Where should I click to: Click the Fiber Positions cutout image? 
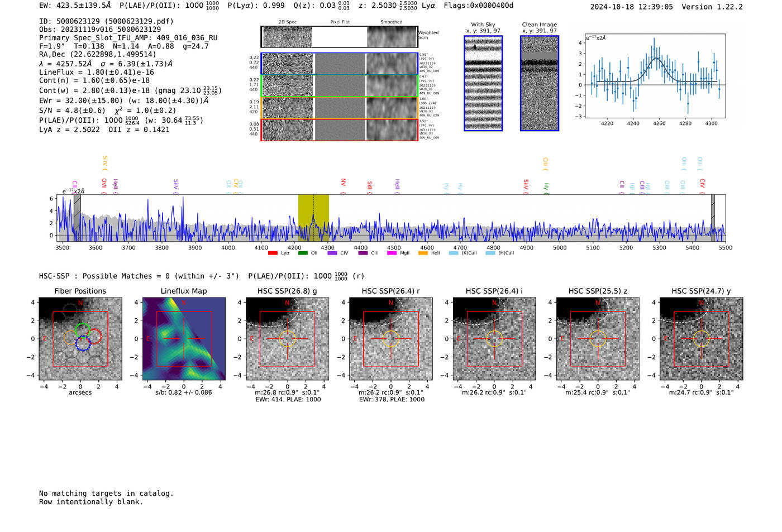click(80, 339)
